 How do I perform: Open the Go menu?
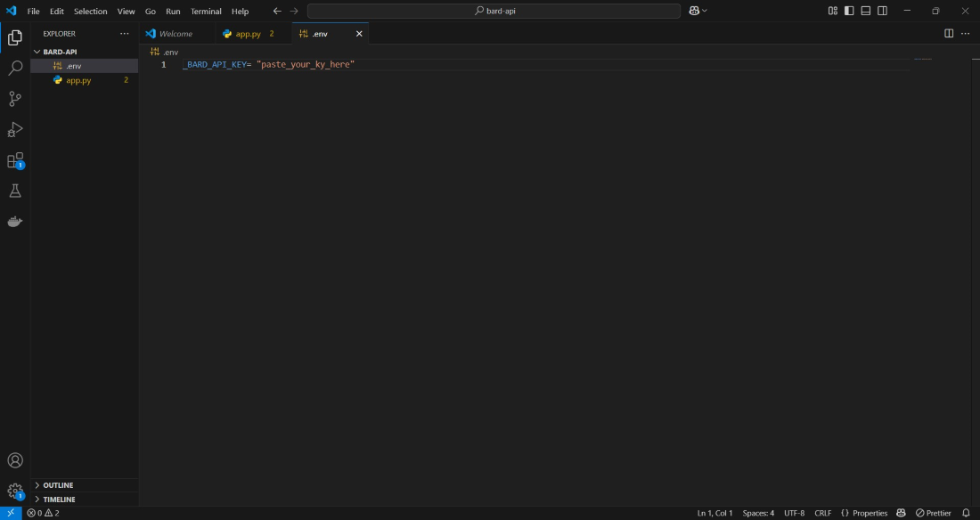coord(150,12)
